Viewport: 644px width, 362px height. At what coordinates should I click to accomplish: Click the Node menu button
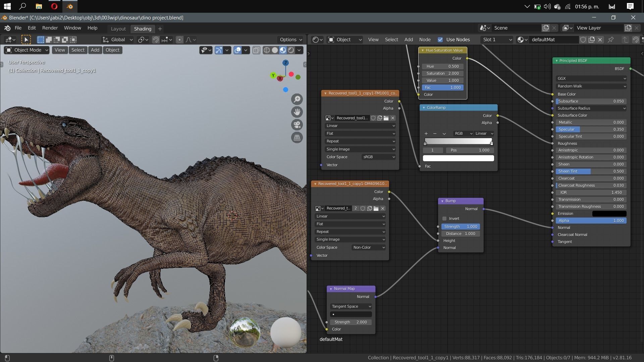click(x=425, y=40)
